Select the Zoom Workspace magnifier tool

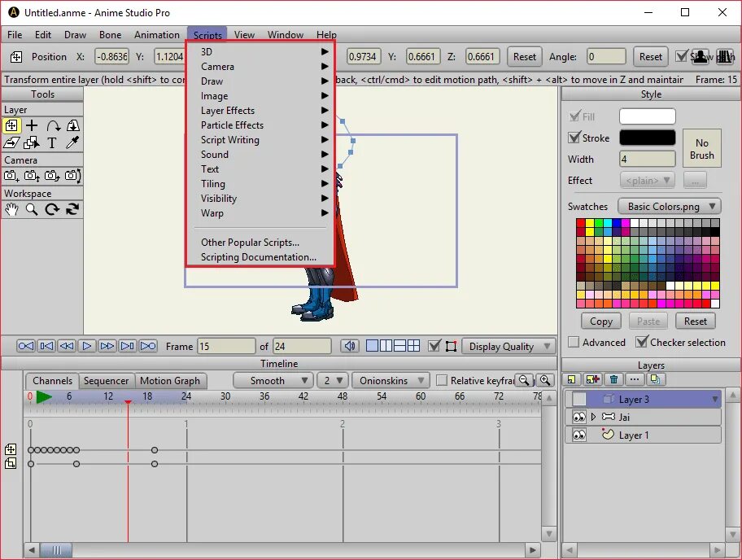coord(32,209)
